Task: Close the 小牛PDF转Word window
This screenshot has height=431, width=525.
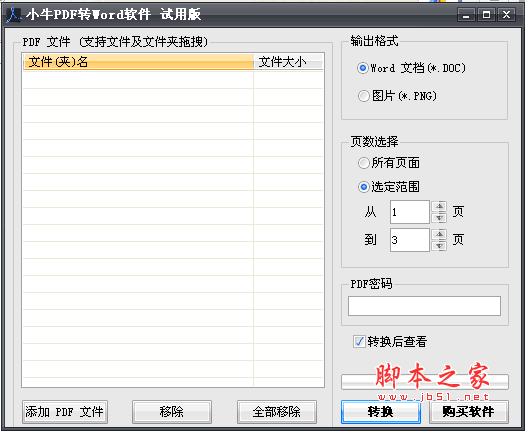Action: tap(506, 15)
